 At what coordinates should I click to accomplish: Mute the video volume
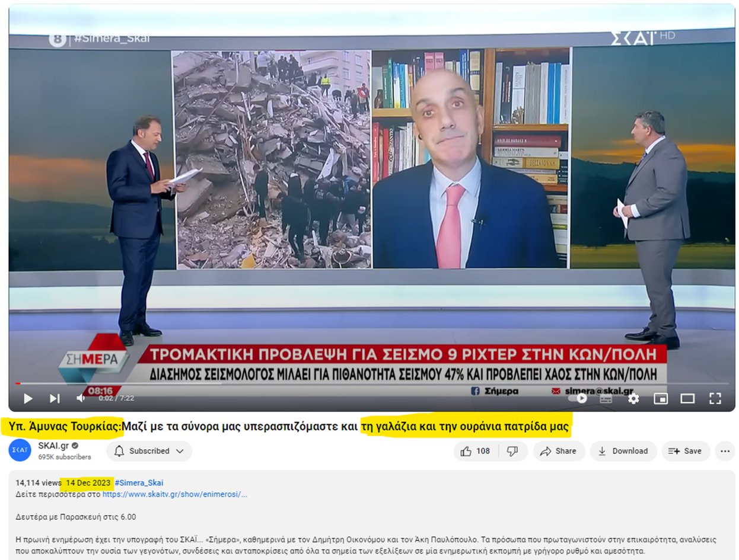click(81, 398)
